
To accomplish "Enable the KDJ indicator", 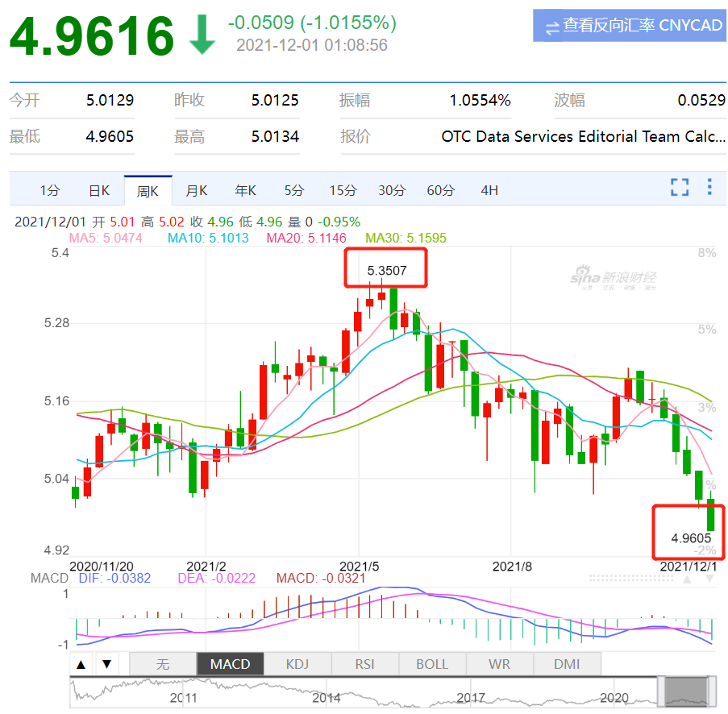I will coord(297,665).
